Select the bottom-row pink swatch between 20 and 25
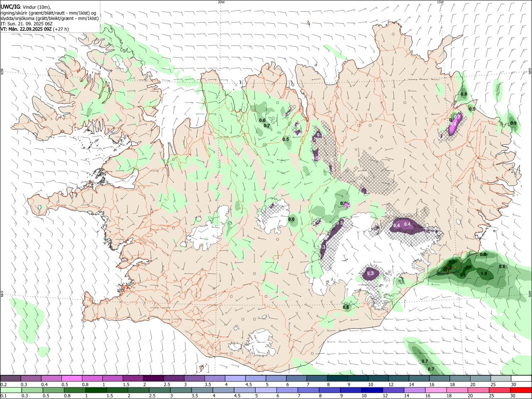Screen dimensions: 532x399 (x=478, y=390)
